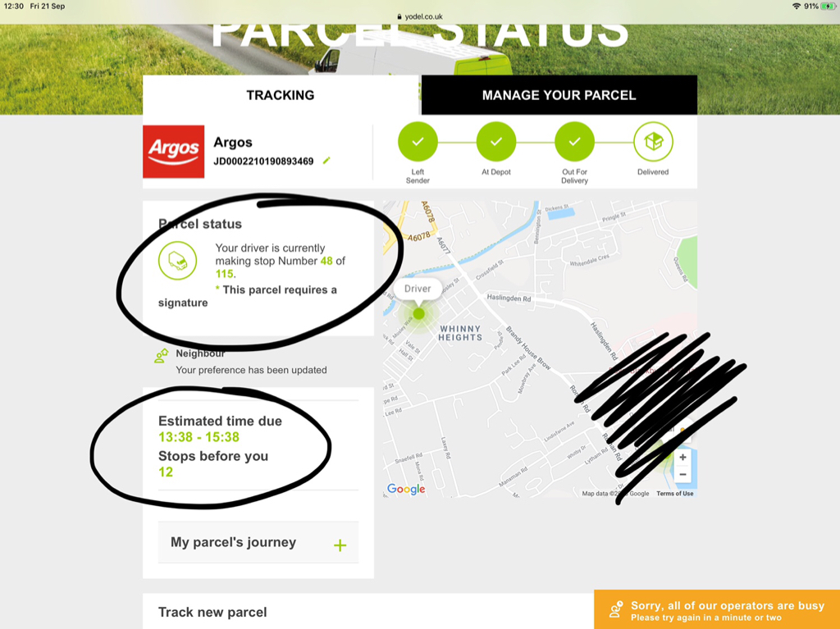Click the delivery van parcel status icon
840x629 pixels.
pyautogui.click(x=177, y=261)
